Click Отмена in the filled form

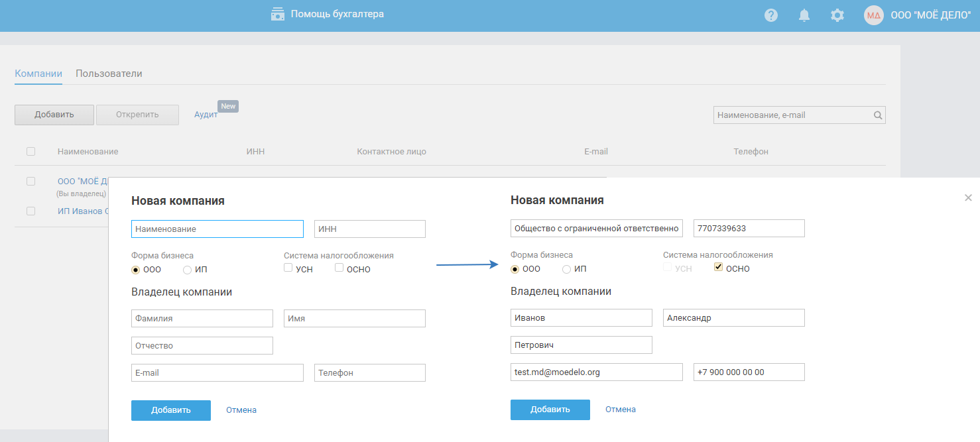[x=620, y=410]
